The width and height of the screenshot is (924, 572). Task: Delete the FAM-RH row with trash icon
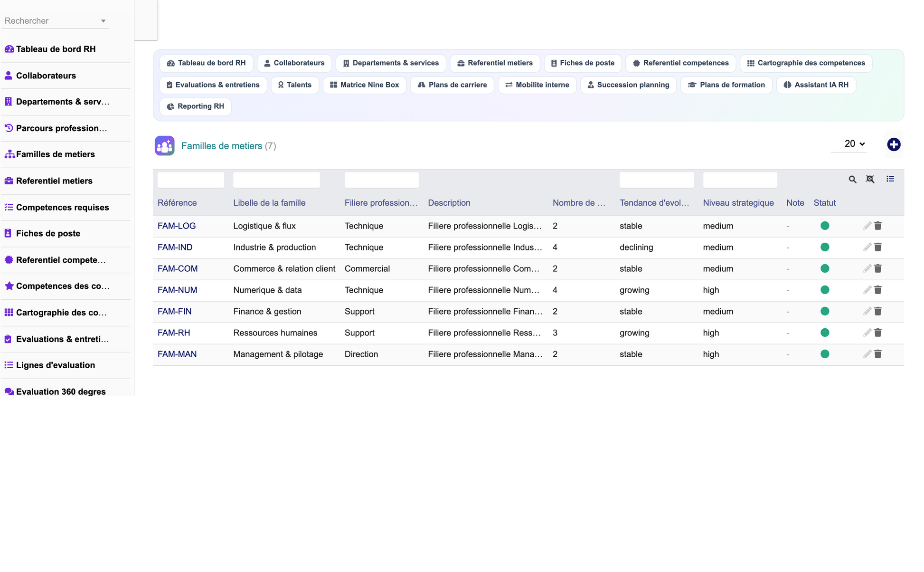tap(878, 333)
